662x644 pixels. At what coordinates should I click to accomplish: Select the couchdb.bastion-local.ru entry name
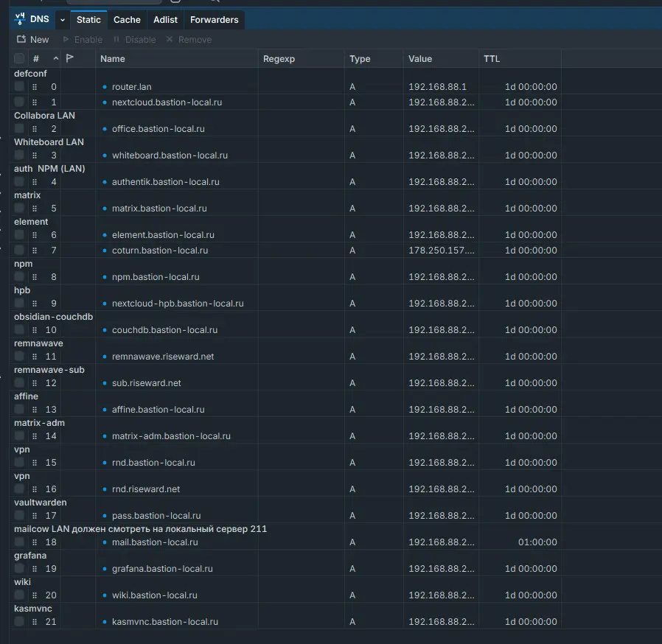[x=164, y=330]
